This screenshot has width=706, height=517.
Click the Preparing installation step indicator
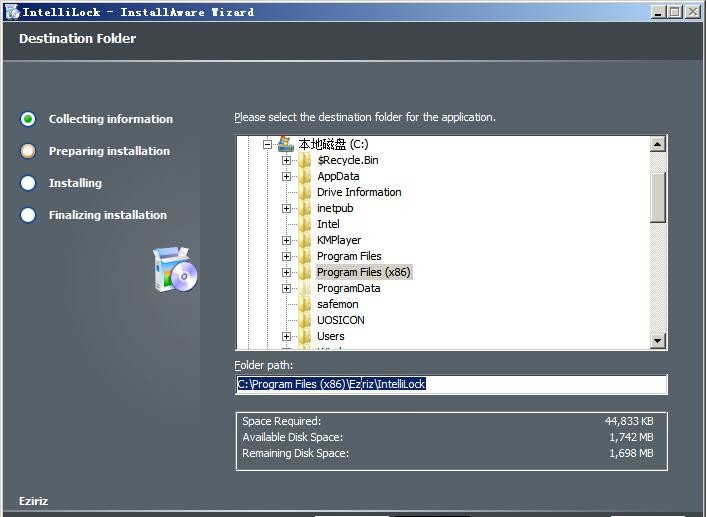point(28,151)
